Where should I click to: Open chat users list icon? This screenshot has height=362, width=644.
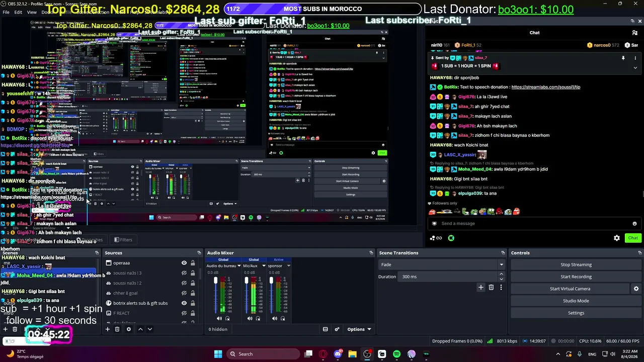[635, 33]
